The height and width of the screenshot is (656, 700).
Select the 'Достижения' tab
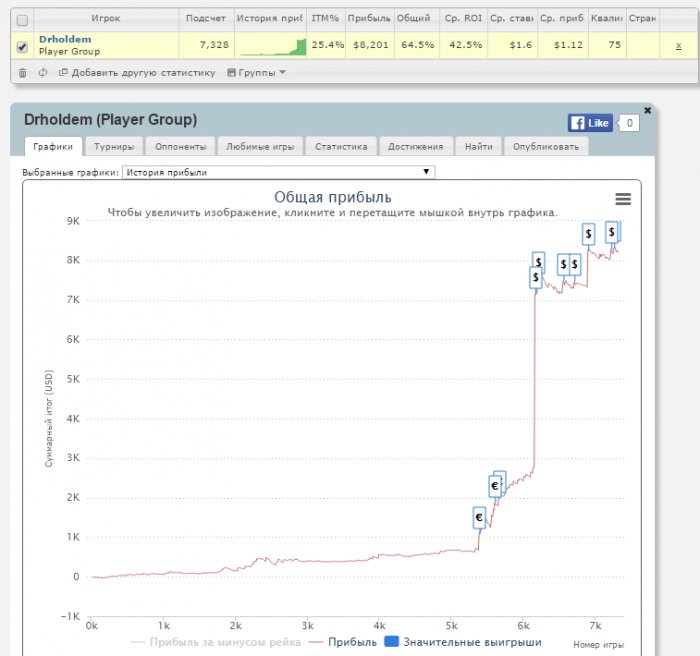pyautogui.click(x=415, y=146)
